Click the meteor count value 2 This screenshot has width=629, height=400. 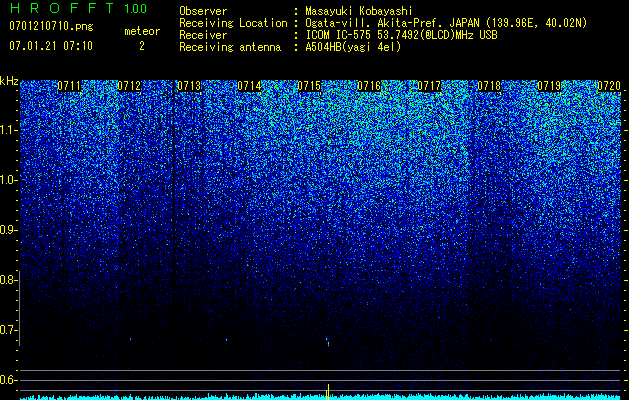point(142,46)
